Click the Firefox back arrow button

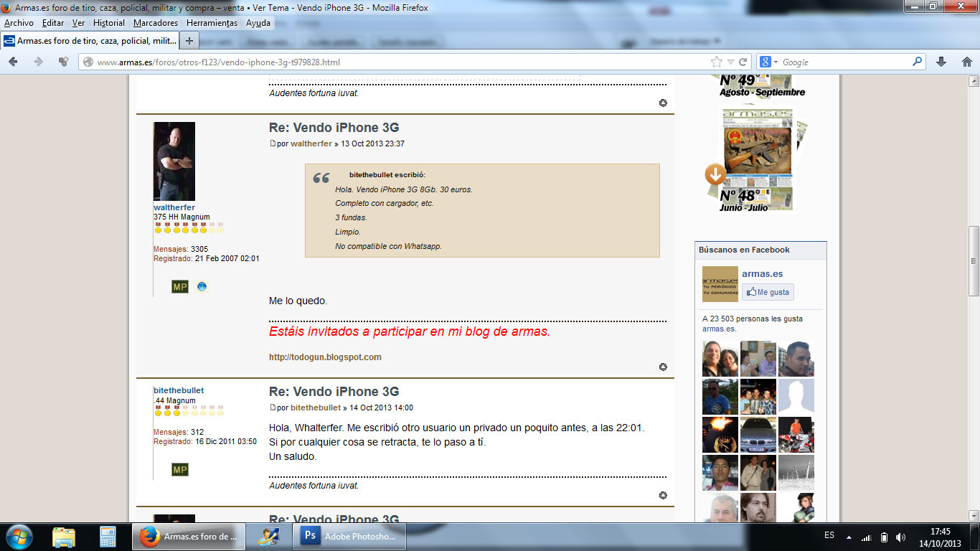(13, 62)
